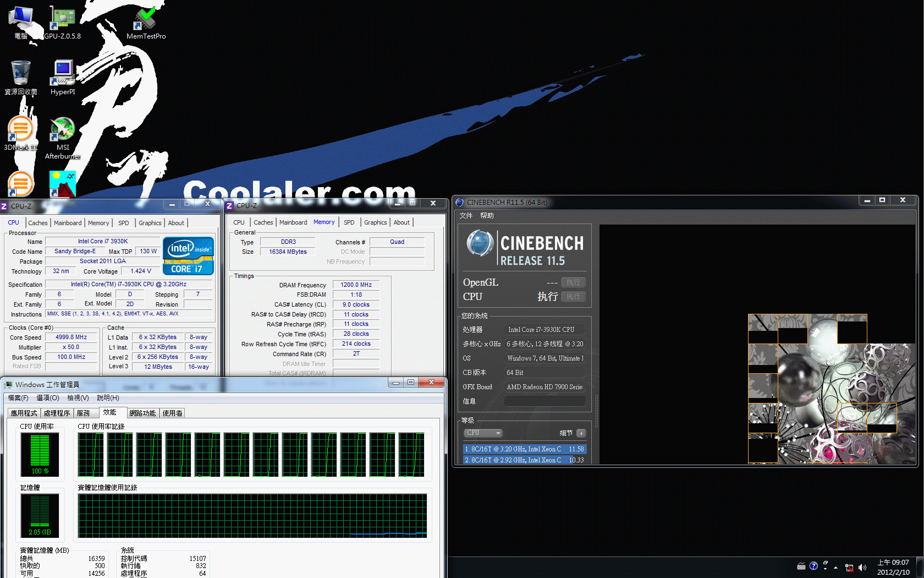Open the CPU ranking dropdown in Cinebench

click(x=483, y=433)
